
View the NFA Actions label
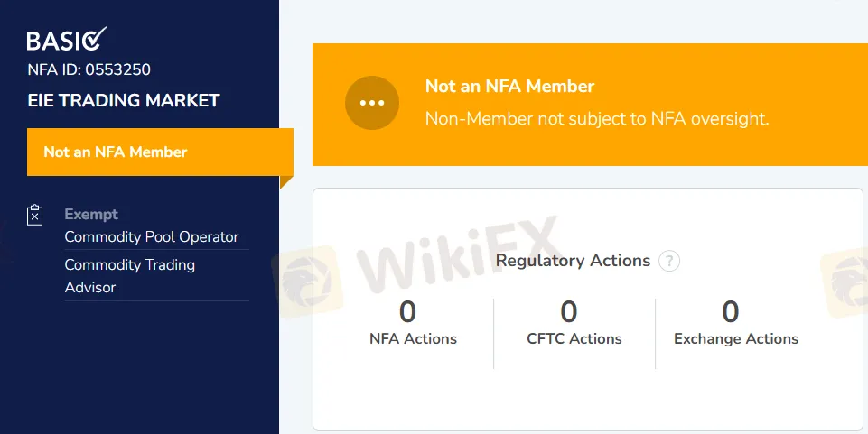pos(413,339)
